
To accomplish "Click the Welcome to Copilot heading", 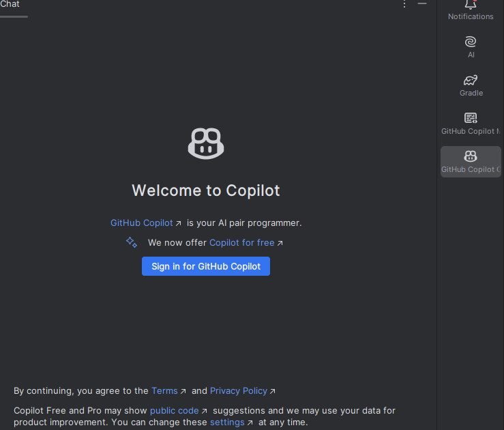I will point(206,190).
